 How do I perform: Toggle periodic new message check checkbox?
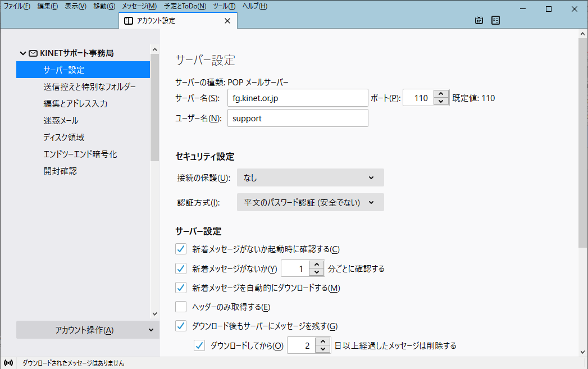coord(181,268)
